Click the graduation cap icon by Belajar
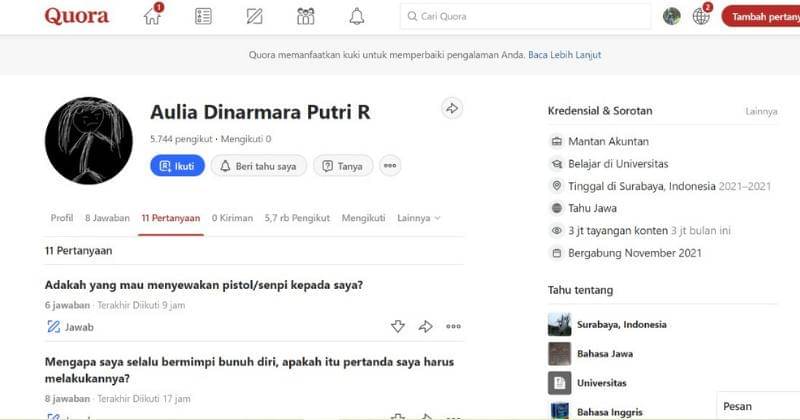 point(557,164)
